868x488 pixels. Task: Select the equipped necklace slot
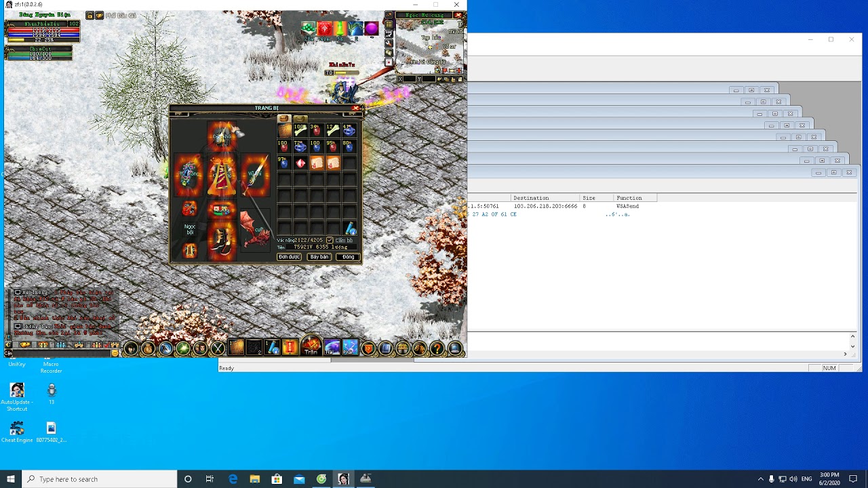coord(189,174)
